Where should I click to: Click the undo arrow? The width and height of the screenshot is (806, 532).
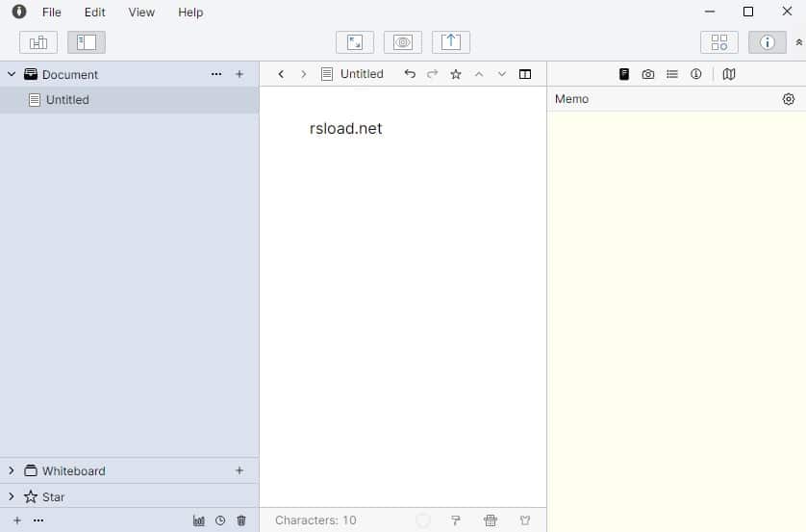410,74
